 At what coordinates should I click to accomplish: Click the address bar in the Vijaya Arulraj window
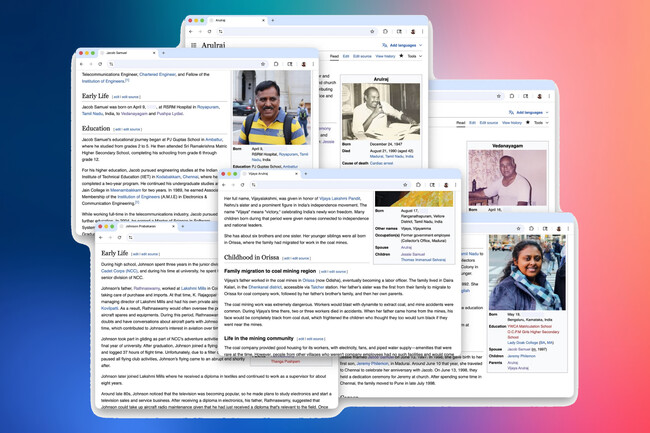click(329, 185)
